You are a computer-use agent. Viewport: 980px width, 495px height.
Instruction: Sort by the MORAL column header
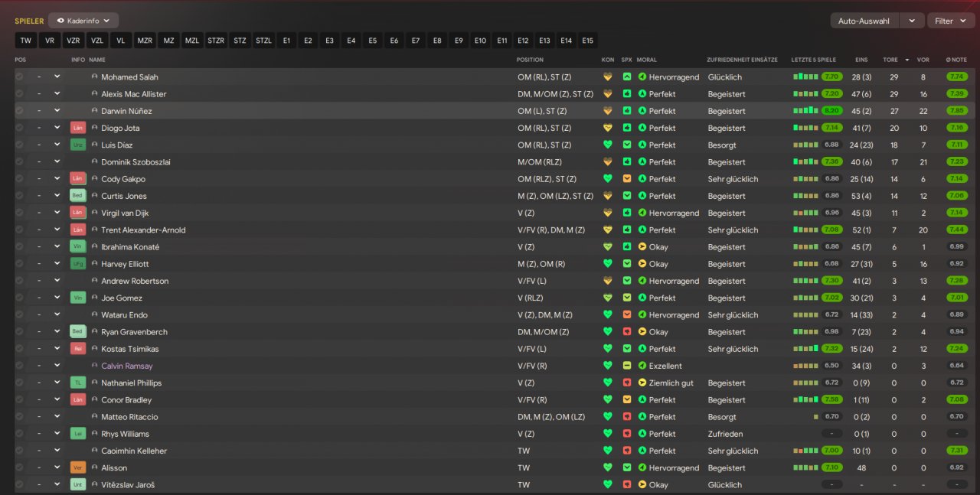[x=646, y=60]
